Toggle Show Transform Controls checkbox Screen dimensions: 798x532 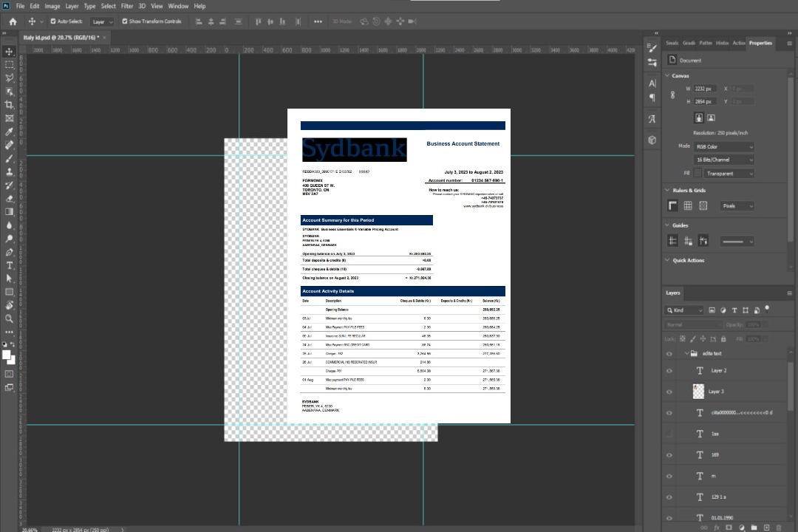pyautogui.click(x=125, y=21)
